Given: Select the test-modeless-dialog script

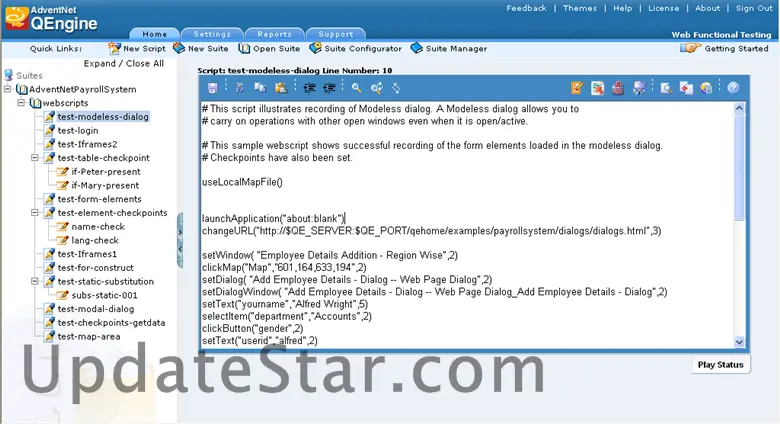Looking at the screenshot, I should click(103, 116).
